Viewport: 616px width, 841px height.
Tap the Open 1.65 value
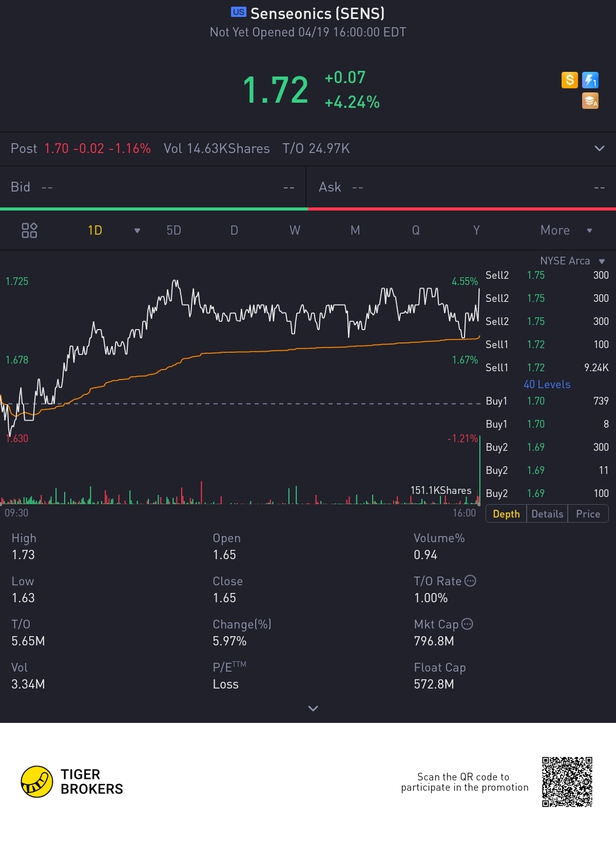(x=224, y=555)
